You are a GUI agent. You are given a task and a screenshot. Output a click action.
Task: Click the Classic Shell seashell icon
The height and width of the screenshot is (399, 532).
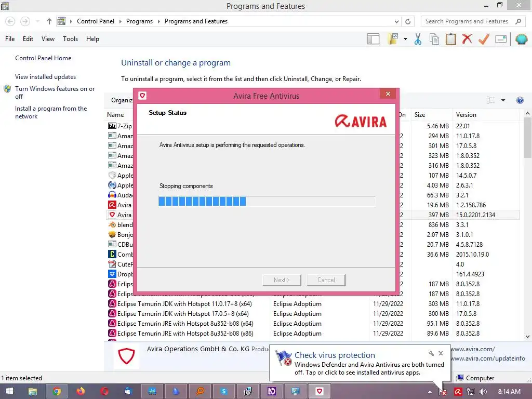[x=521, y=39]
